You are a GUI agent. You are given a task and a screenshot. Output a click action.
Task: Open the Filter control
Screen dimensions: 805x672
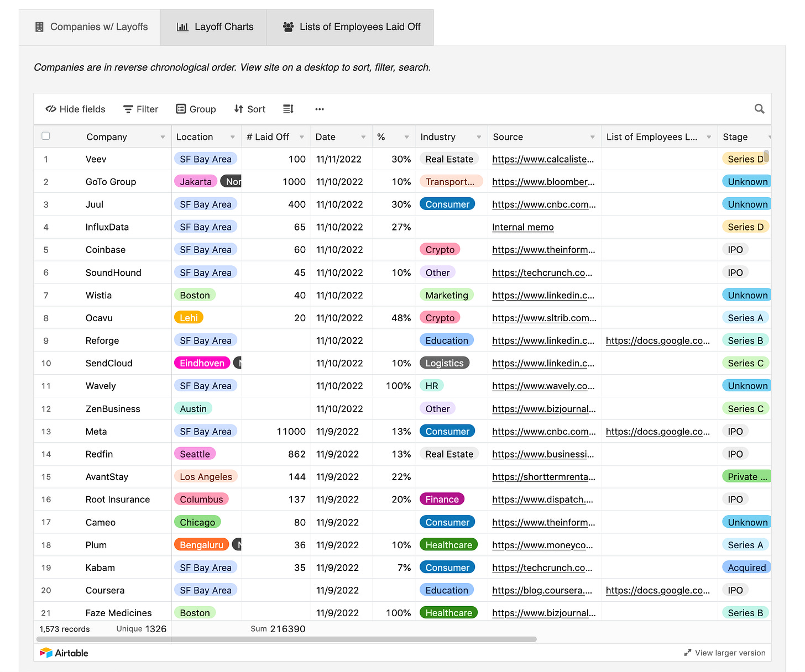click(140, 109)
